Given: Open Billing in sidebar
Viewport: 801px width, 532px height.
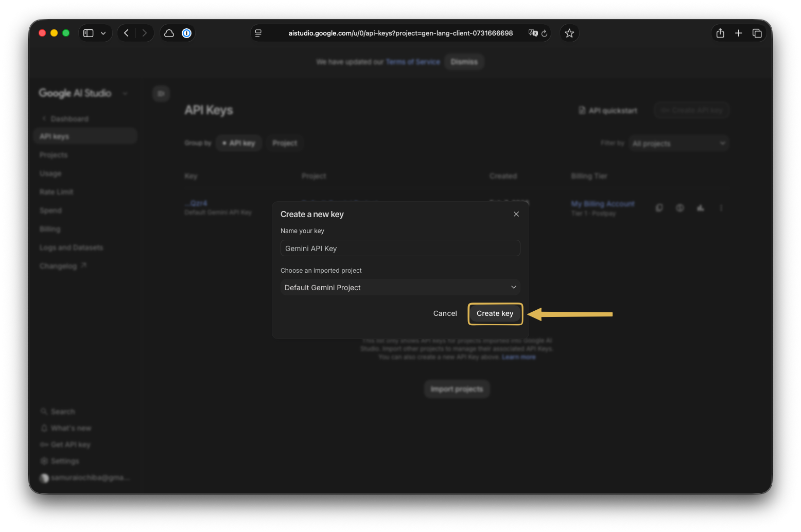Looking at the screenshot, I should click(x=50, y=229).
